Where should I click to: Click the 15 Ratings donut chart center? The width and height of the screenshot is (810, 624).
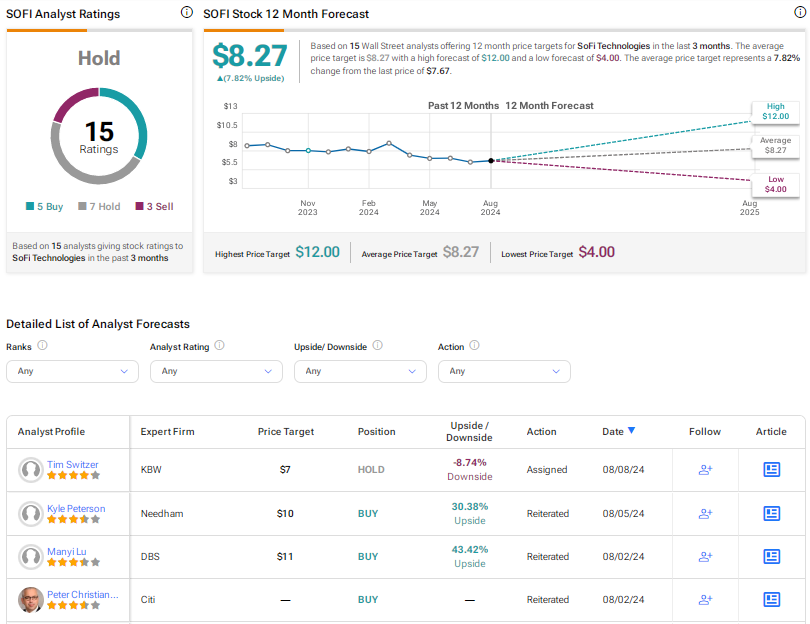99,136
